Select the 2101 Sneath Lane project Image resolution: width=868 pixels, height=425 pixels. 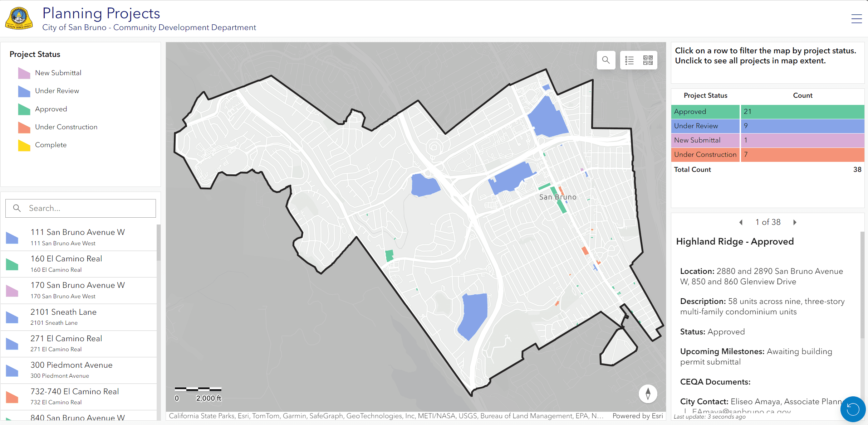pos(79,317)
